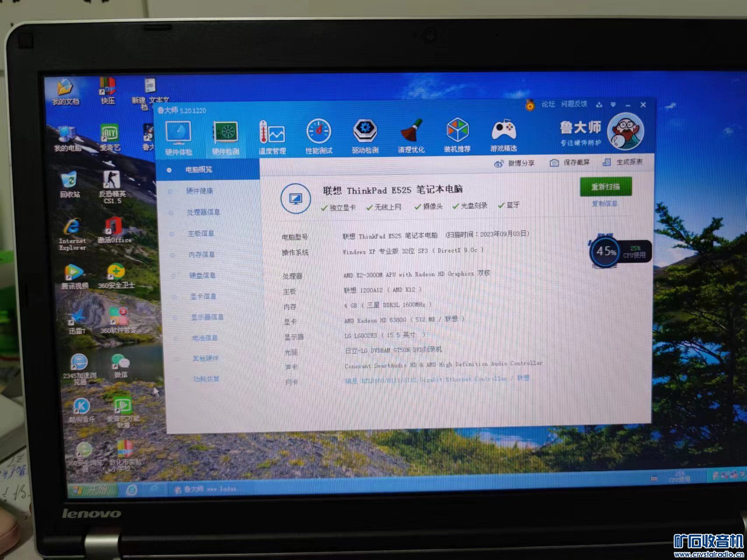Open 其他硬件 sidebar tab

coord(206,359)
